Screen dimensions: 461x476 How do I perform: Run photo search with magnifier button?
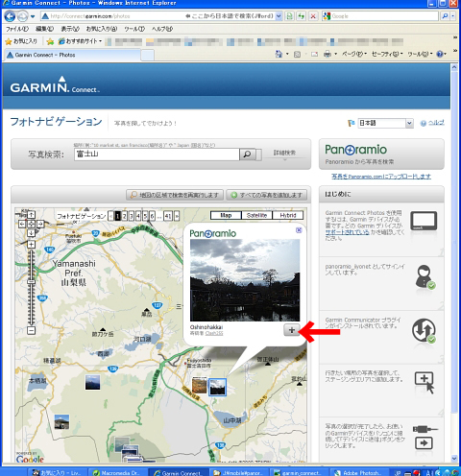(x=247, y=155)
